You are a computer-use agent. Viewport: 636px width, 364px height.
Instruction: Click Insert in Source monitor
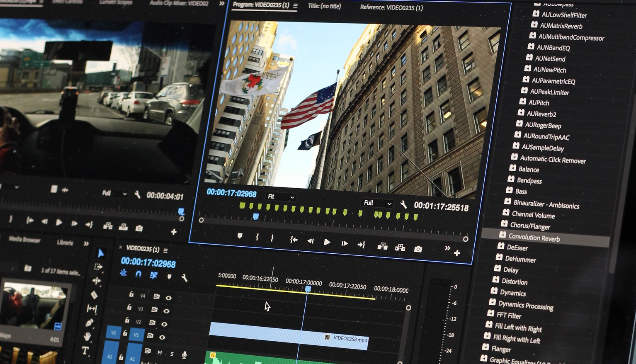(x=108, y=226)
